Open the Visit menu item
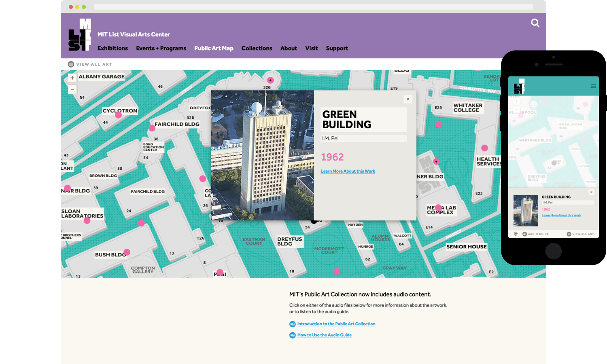 tap(312, 48)
